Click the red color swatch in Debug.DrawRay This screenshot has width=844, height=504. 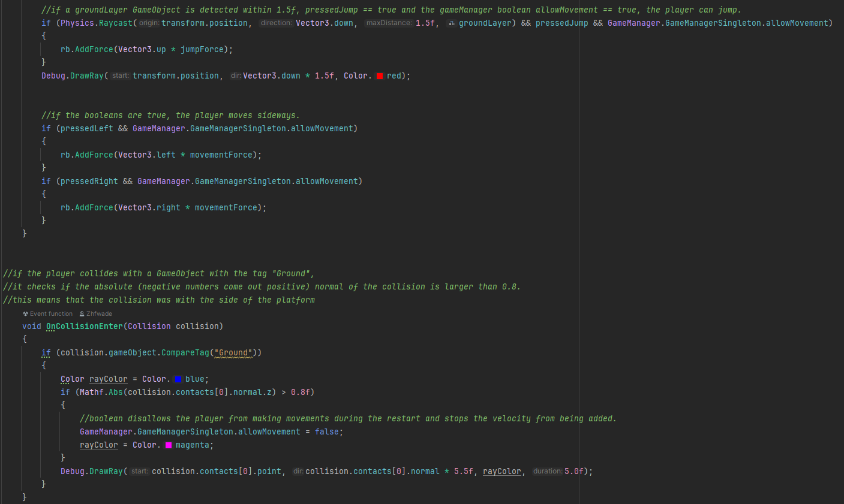coord(380,76)
